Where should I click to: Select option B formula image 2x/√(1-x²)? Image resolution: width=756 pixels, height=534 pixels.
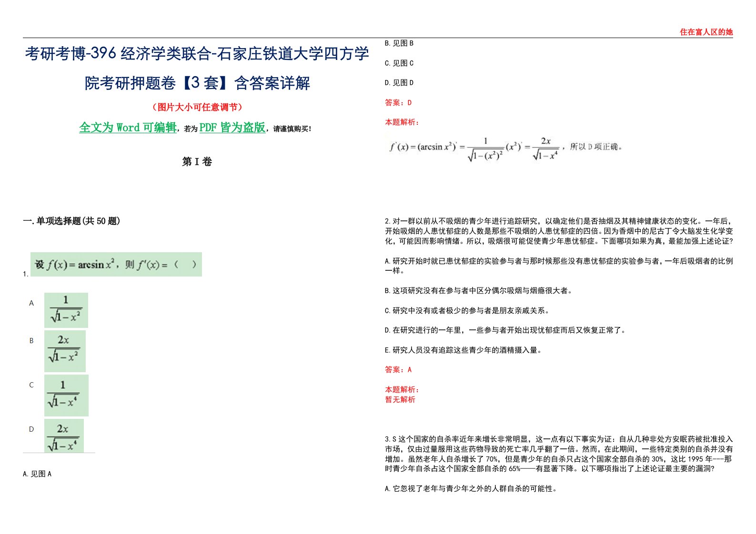65,351
